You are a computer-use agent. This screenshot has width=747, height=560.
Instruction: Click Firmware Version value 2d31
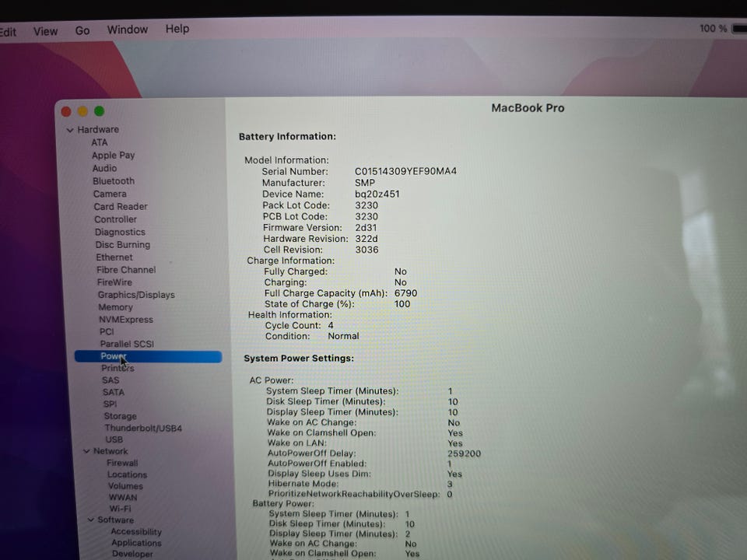(366, 228)
